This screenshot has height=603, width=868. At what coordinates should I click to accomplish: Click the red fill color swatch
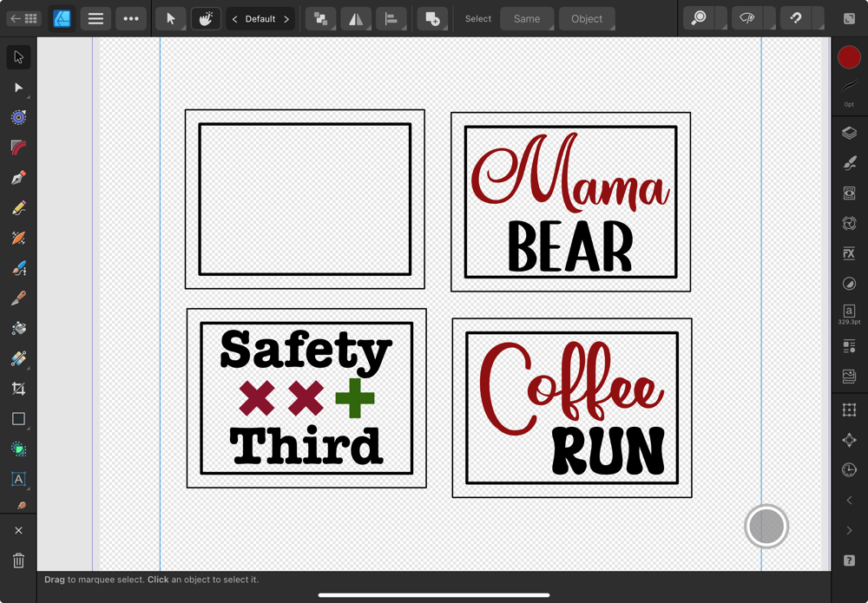tap(849, 57)
